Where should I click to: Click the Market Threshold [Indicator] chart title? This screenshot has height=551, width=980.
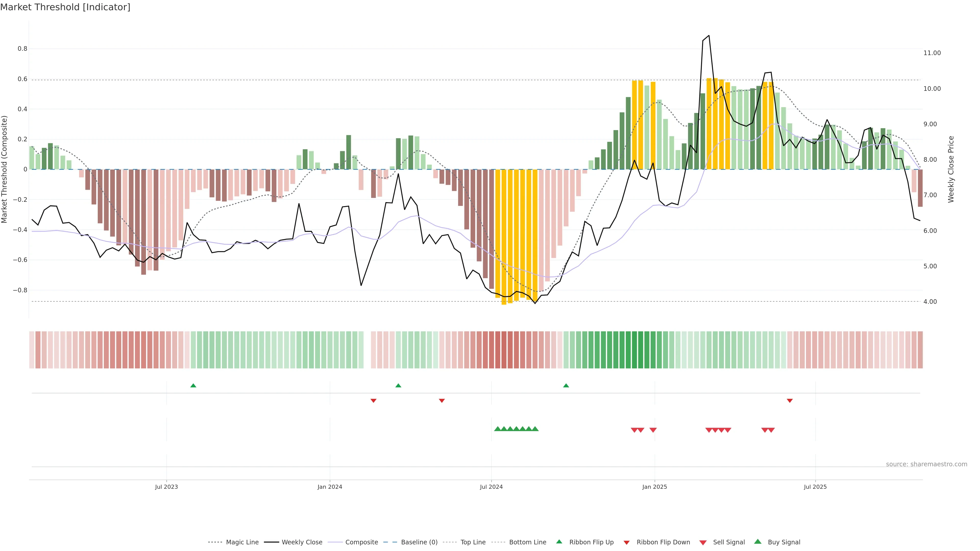[x=65, y=7]
